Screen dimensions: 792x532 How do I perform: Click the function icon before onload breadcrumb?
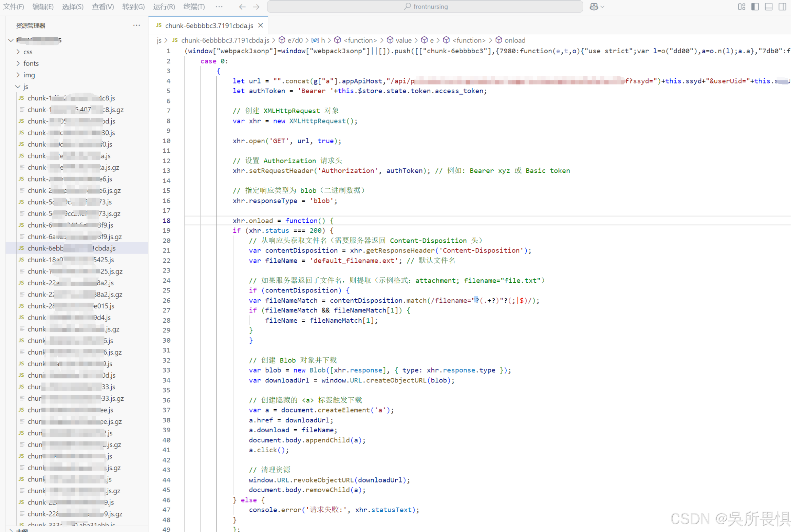[x=499, y=40]
